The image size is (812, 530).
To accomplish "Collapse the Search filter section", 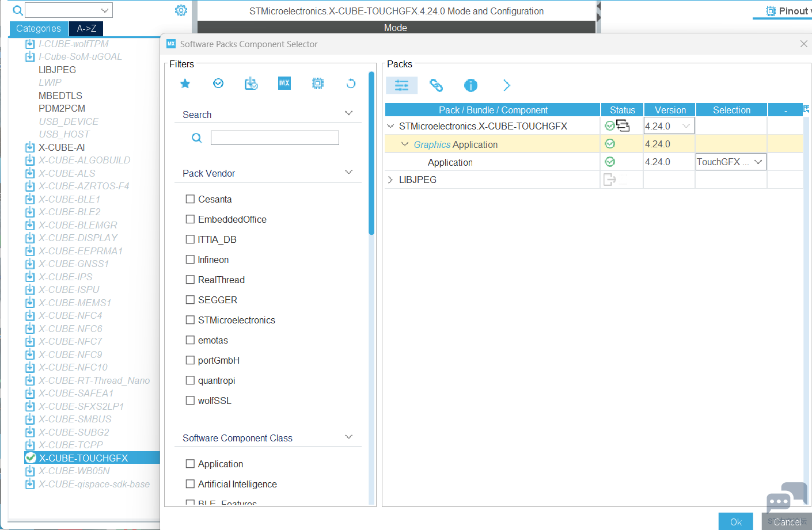I will click(x=348, y=113).
